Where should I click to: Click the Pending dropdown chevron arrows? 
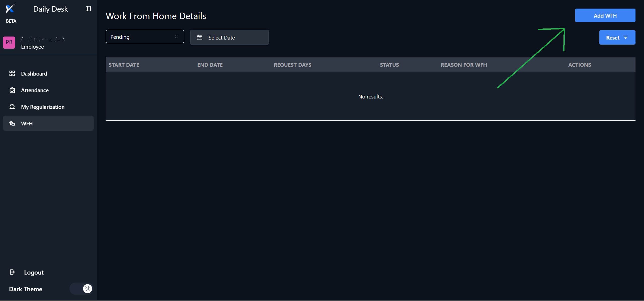[x=176, y=37]
